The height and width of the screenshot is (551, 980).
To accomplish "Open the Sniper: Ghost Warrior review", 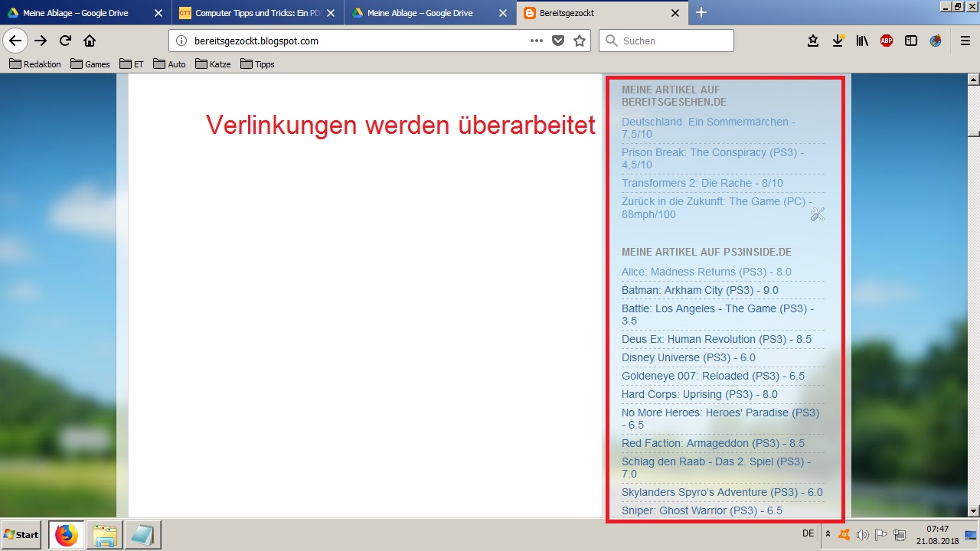I will click(702, 510).
